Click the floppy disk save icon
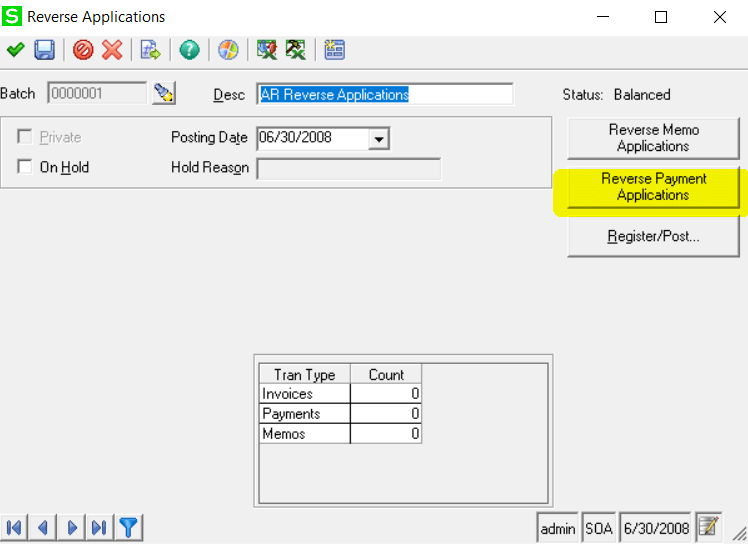The width and height of the screenshot is (748, 544). tap(44, 50)
